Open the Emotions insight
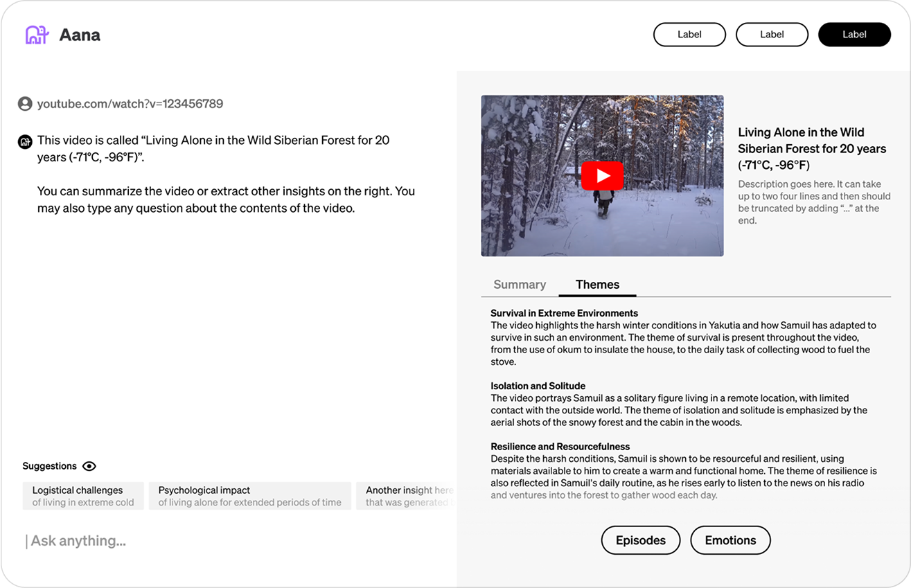Viewport: 911px width, 588px height. (x=730, y=540)
